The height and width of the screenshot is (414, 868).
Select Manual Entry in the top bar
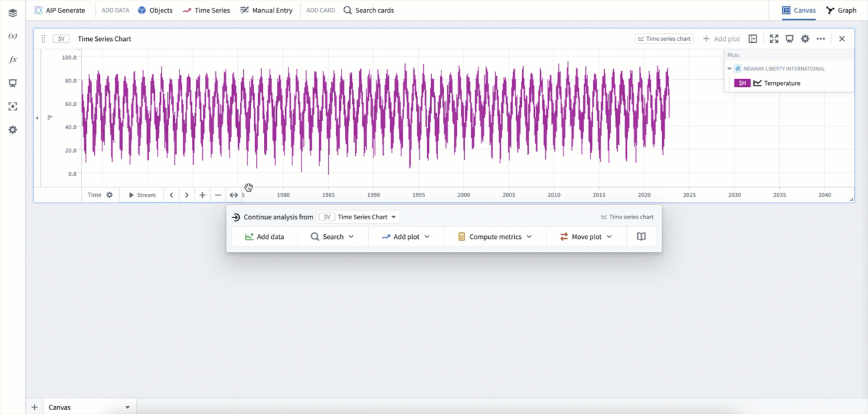tap(266, 10)
